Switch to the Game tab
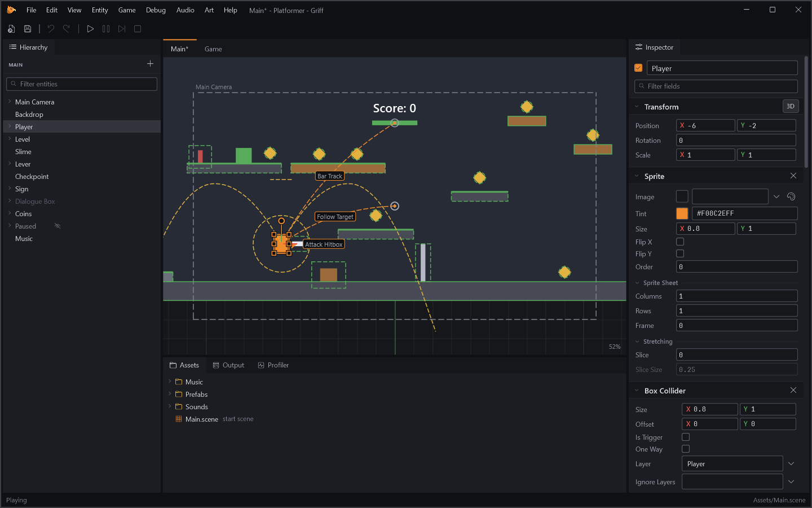Viewport: 812px width, 508px height. (x=213, y=49)
